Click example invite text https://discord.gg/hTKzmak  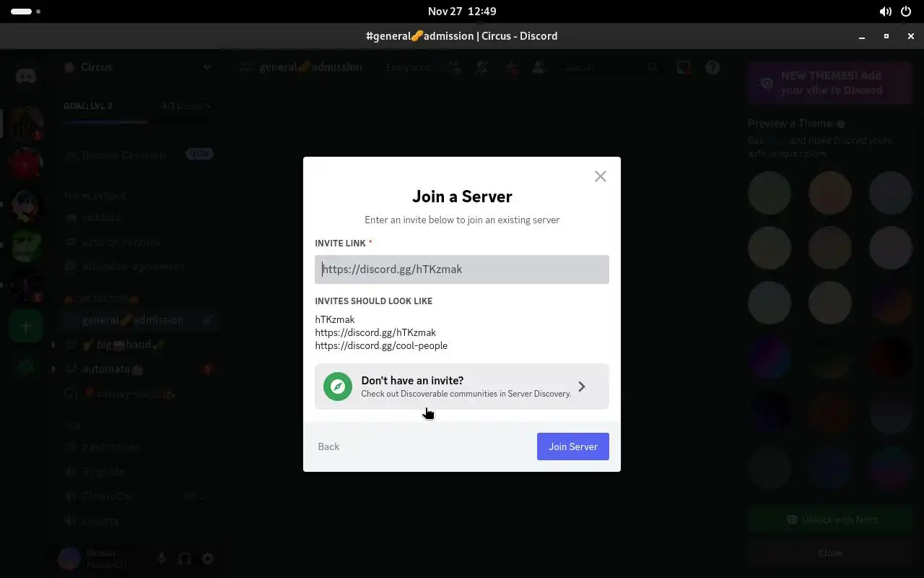click(x=375, y=332)
